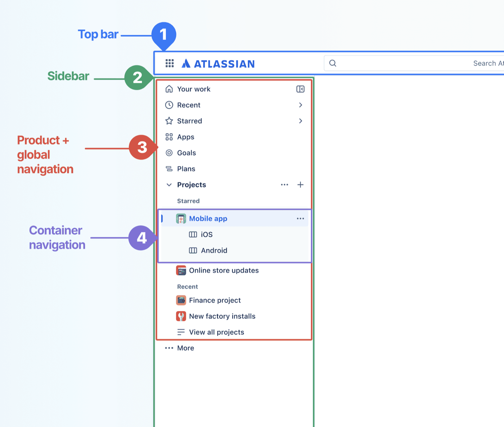Click the Plans roadmap icon
The width and height of the screenshot is (504, 427).
click(169, 169)
